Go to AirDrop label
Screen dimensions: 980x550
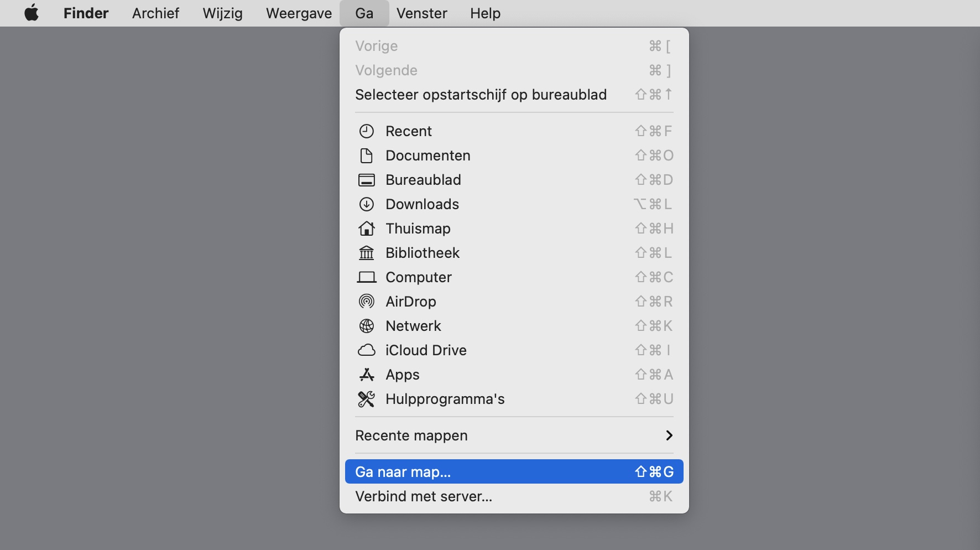[x=411, y=302]
